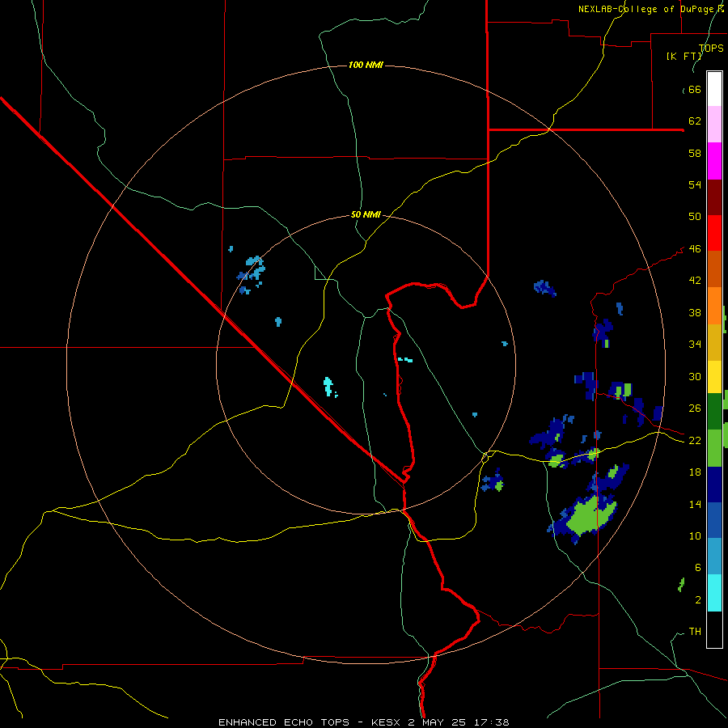Click the NEXLAB-College of DuPage title text
The width and height of the screenshot is (728, 728).
click(651, 9)
